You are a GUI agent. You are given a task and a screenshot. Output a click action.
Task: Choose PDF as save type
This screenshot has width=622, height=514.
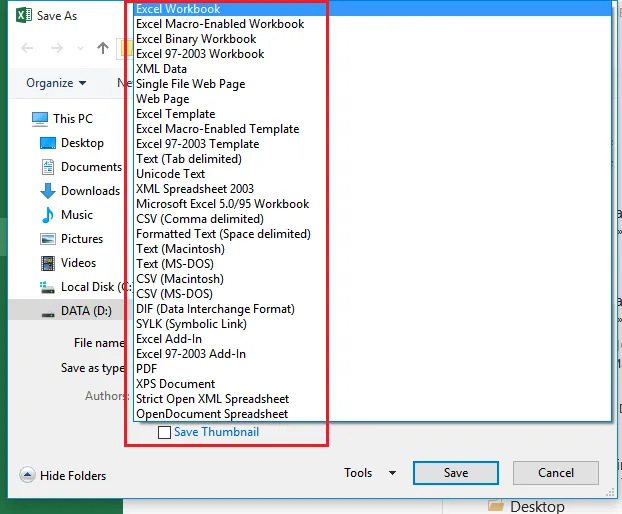click(x=372, y=369)
